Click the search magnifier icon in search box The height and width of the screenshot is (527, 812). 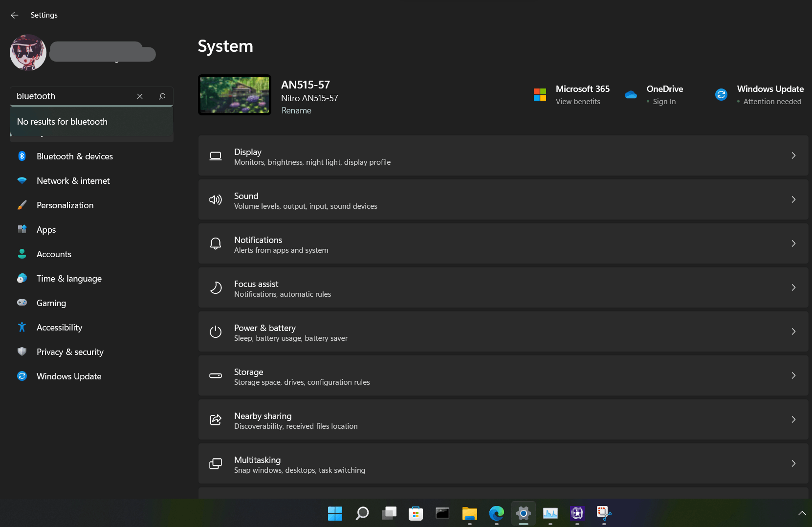tap(162, 96)
